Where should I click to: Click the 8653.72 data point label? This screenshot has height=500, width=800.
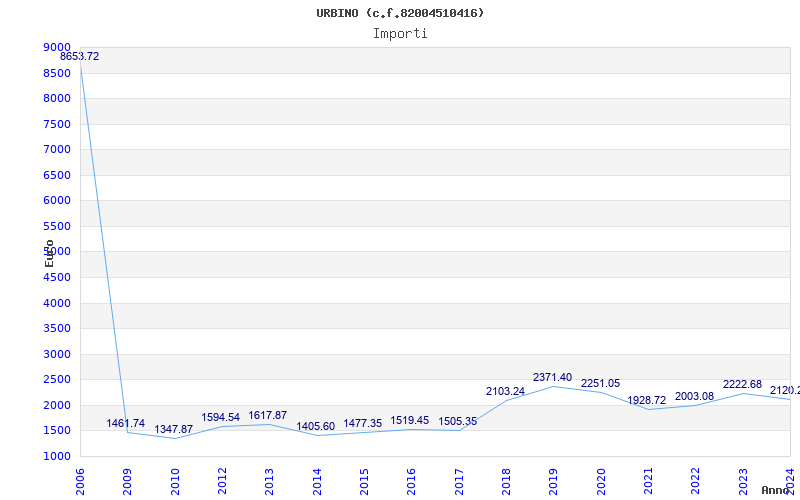[80, 57]
